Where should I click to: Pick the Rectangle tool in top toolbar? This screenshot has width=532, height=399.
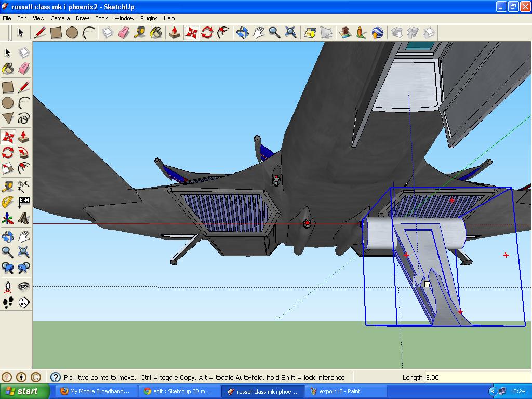[x=56, y=33]
